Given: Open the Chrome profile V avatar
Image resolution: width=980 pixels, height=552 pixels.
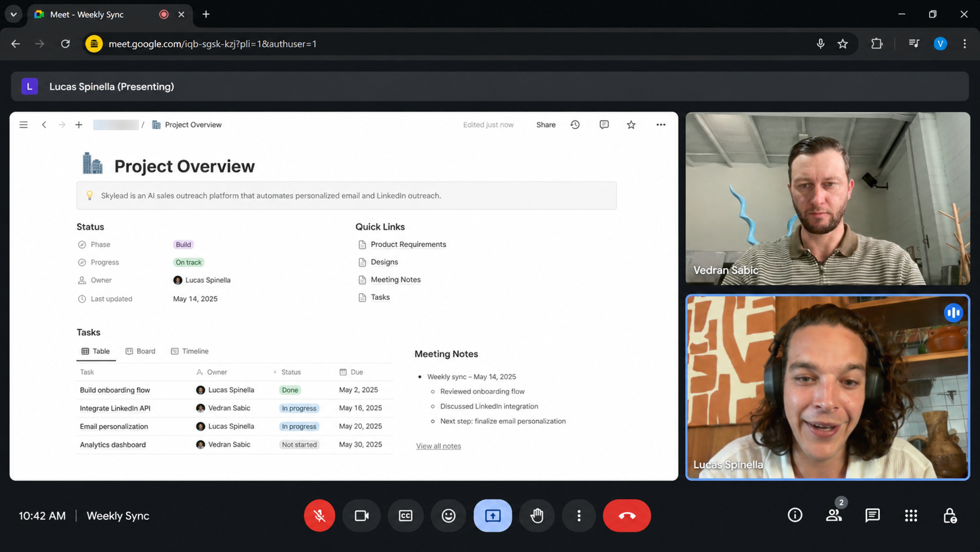Looking at the screenshot, I should (x=940, y=44).
